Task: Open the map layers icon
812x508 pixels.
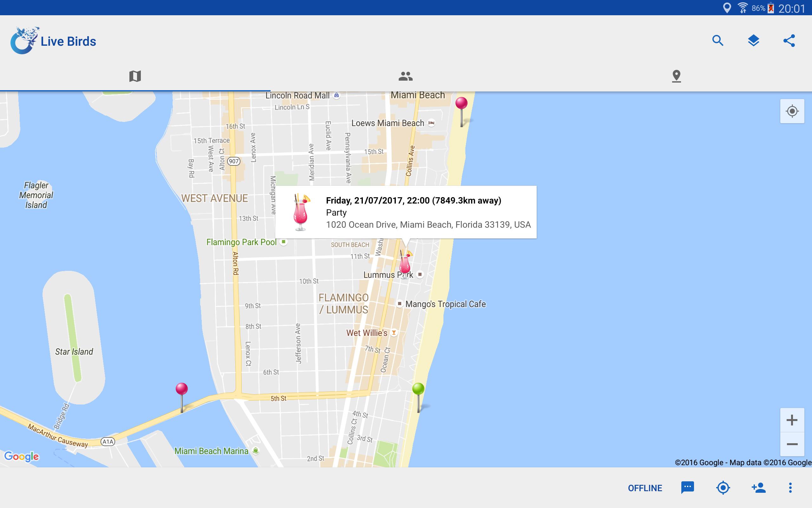Action: pyautogui.click(x=753, y=41)
